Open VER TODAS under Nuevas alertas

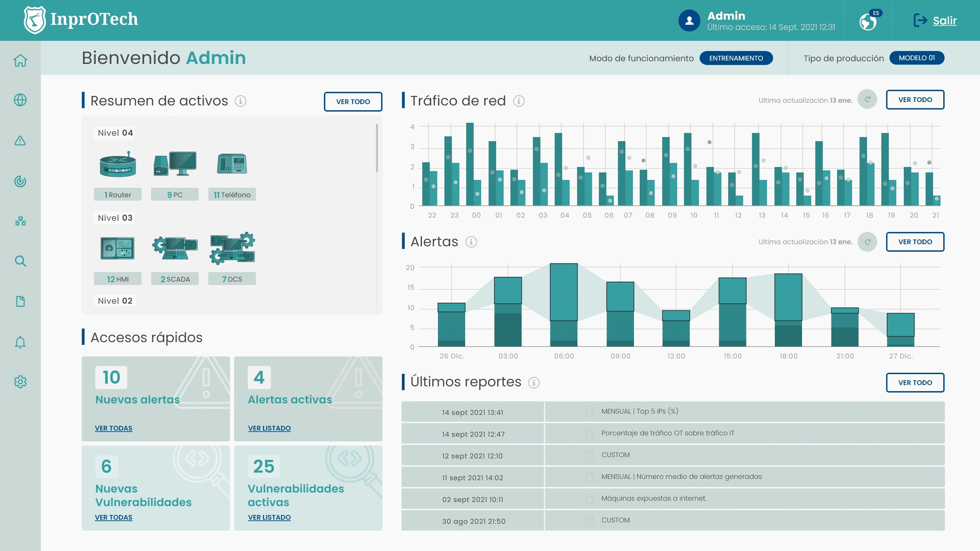113,428
